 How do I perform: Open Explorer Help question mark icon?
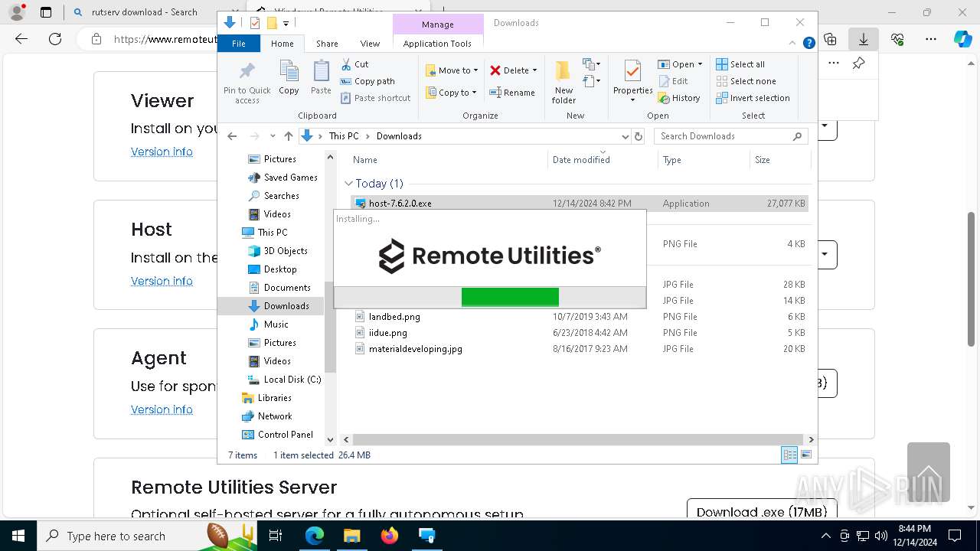point(808,44)
